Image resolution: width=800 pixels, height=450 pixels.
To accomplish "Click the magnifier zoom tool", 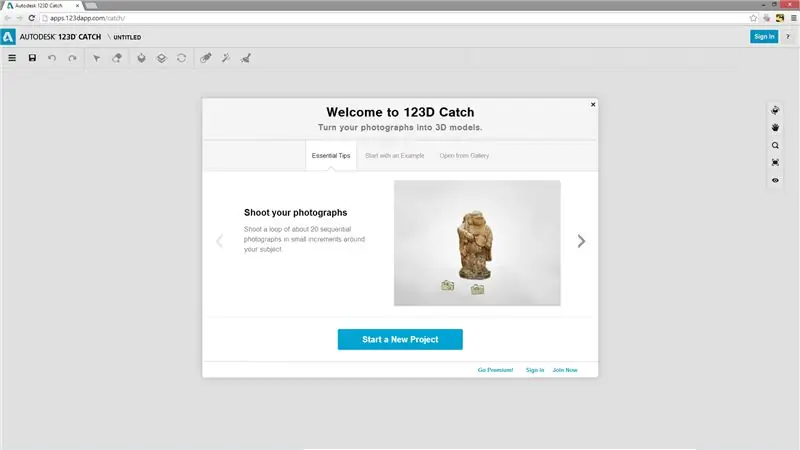I will (775, 145).
